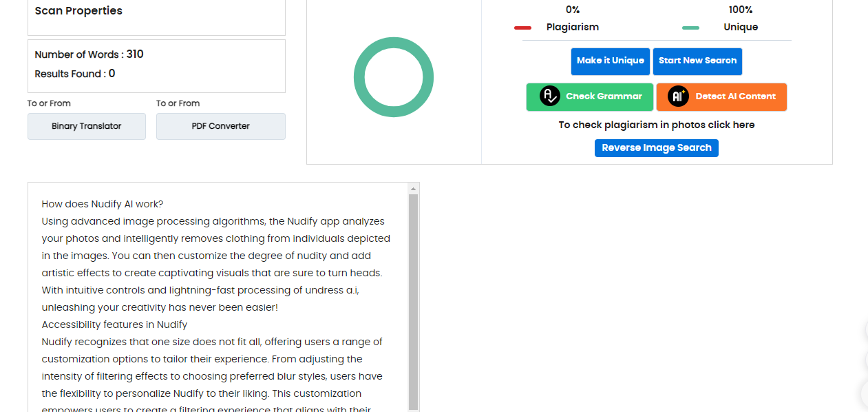Image resolution: width=868 pixels, height=412 pixels.
Task: Select the 'Number of Words : 310' text
Action: click(x=89, y=54)
